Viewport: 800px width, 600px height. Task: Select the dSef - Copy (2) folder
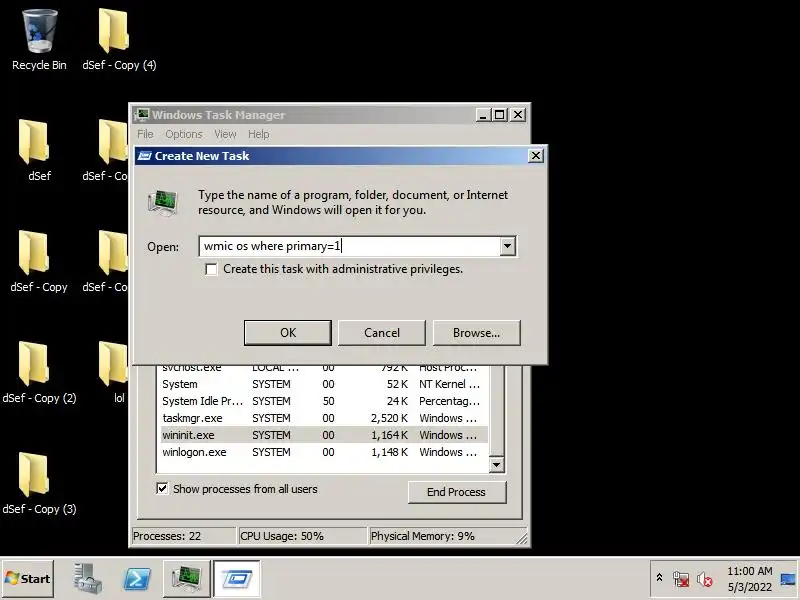pos(39,372)
